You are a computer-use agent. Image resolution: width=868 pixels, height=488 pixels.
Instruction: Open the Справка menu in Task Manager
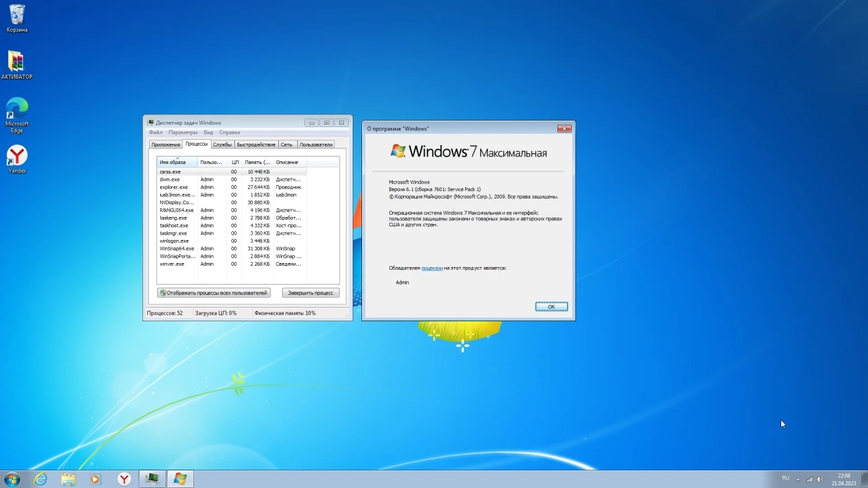[230, 133]
